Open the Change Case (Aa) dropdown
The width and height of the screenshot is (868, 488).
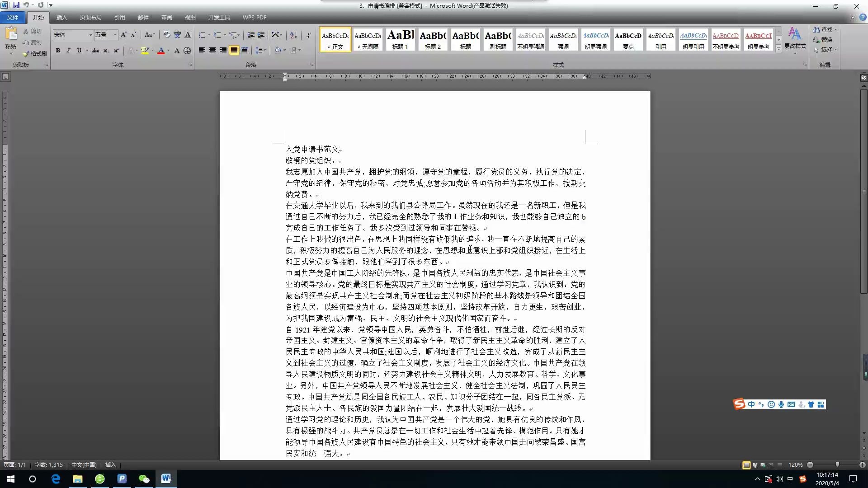tap(150, 35)
